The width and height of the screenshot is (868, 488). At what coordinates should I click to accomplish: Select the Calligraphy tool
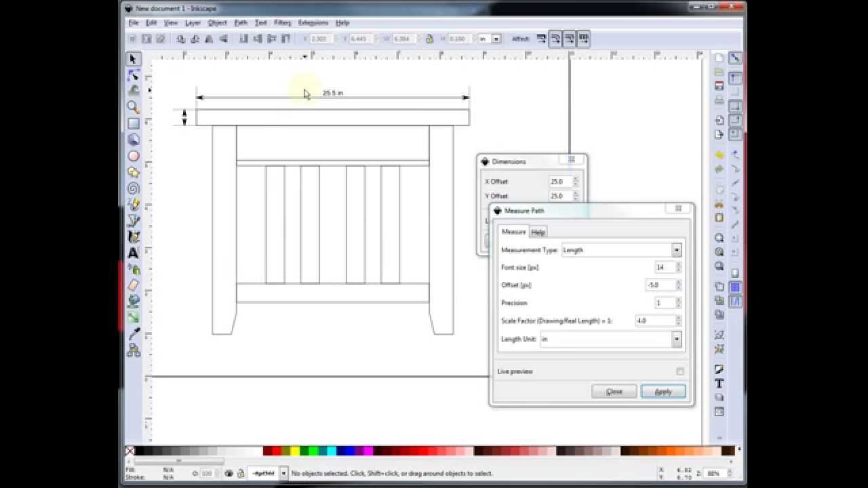pos(134,237)
